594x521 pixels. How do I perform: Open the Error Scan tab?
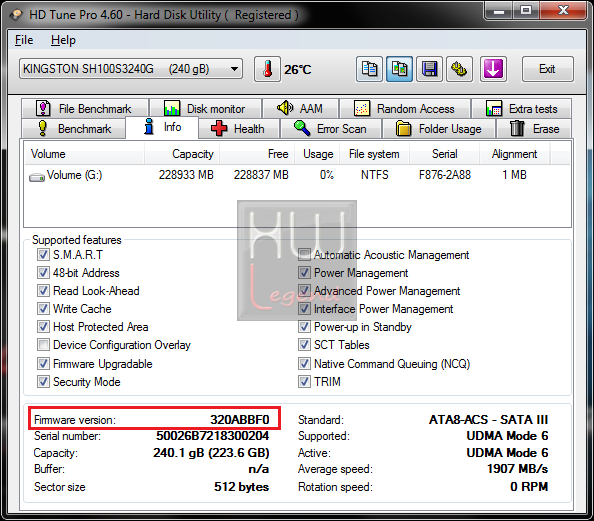(x=331, y=129)
